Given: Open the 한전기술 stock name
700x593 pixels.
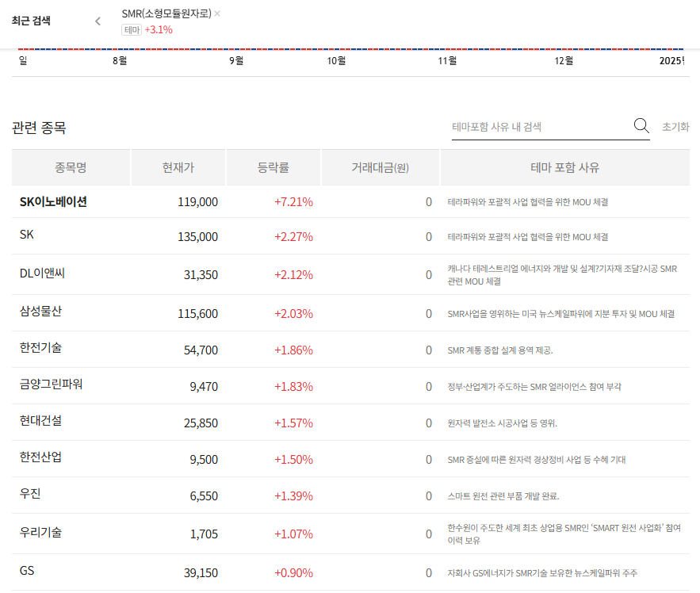Looking at the screenshot, I should pyautogui.click(x=40, y=347).
